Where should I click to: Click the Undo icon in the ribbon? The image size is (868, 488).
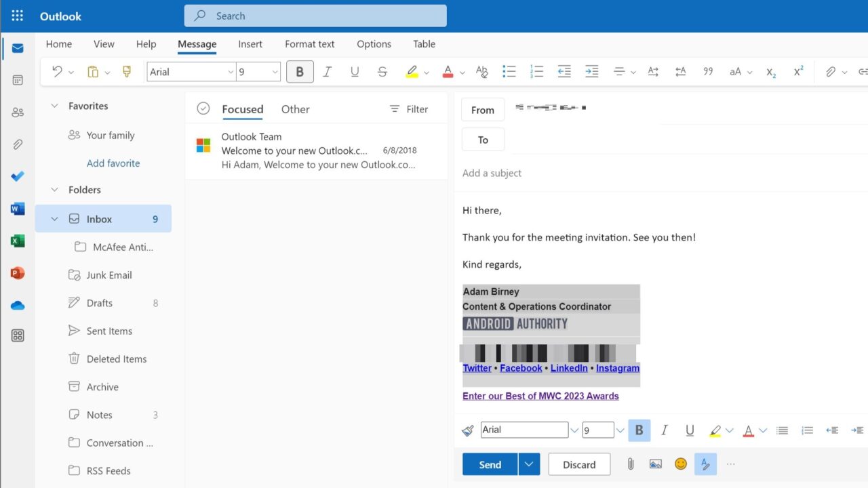(58, 72)
